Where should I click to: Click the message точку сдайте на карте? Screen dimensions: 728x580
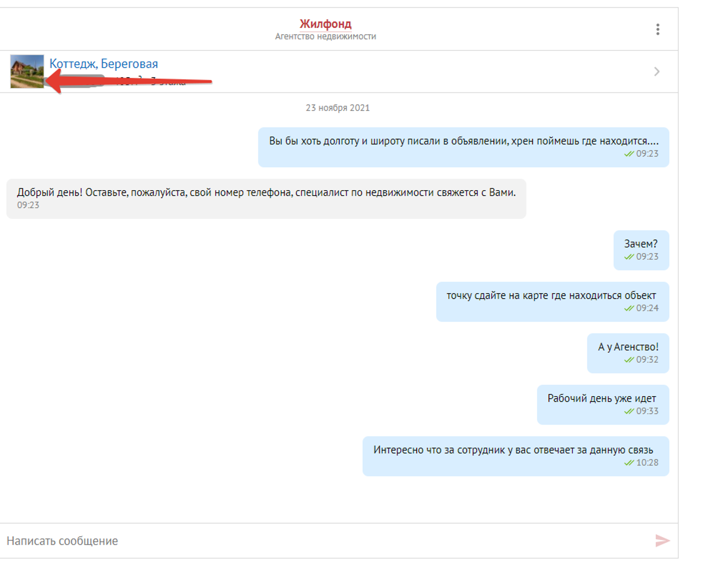pos(552,302)
